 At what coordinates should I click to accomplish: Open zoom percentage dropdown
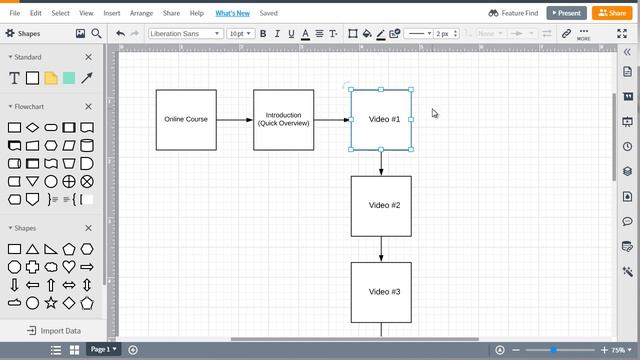coord(621,350)
